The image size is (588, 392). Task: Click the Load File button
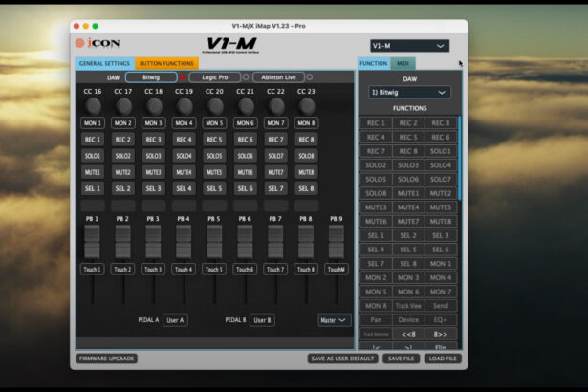point(443,359)
